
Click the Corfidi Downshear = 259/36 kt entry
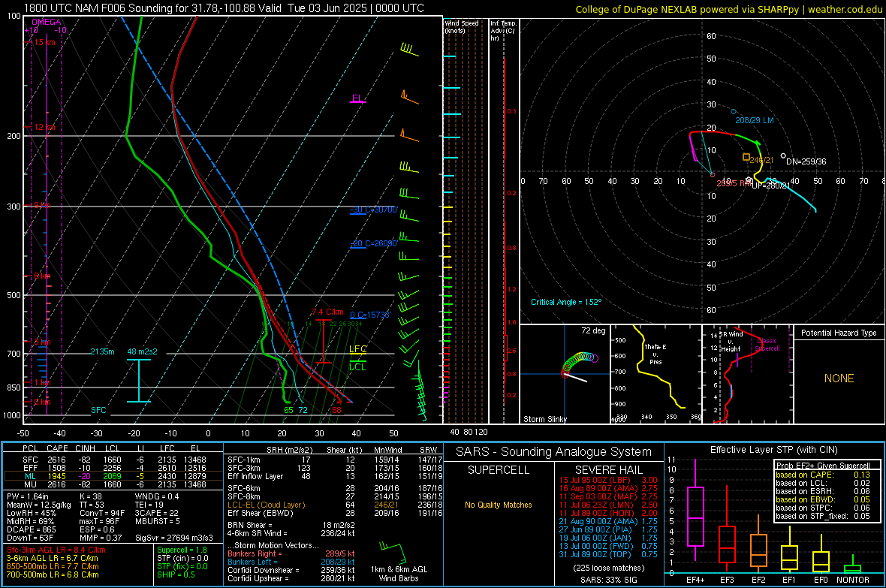[291, 570]
